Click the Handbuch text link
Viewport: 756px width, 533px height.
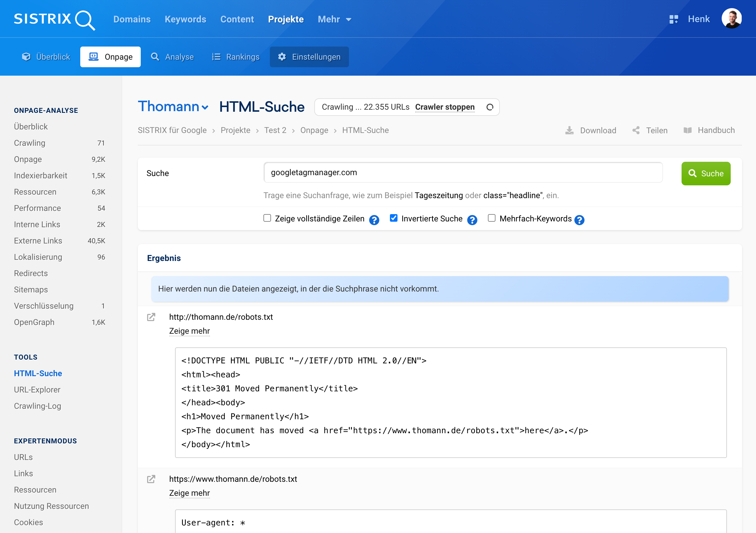[x=716, y=130]
